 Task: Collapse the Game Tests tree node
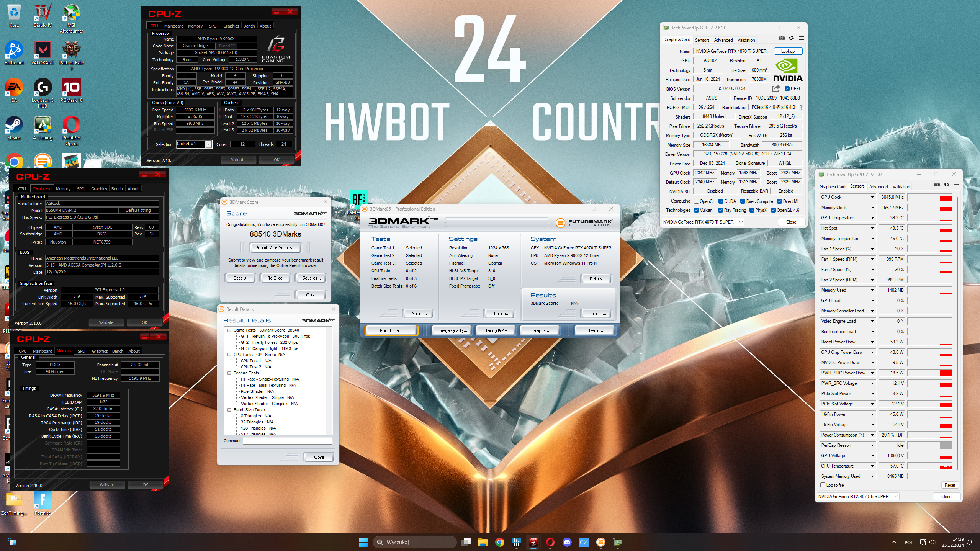coord(229,330)
